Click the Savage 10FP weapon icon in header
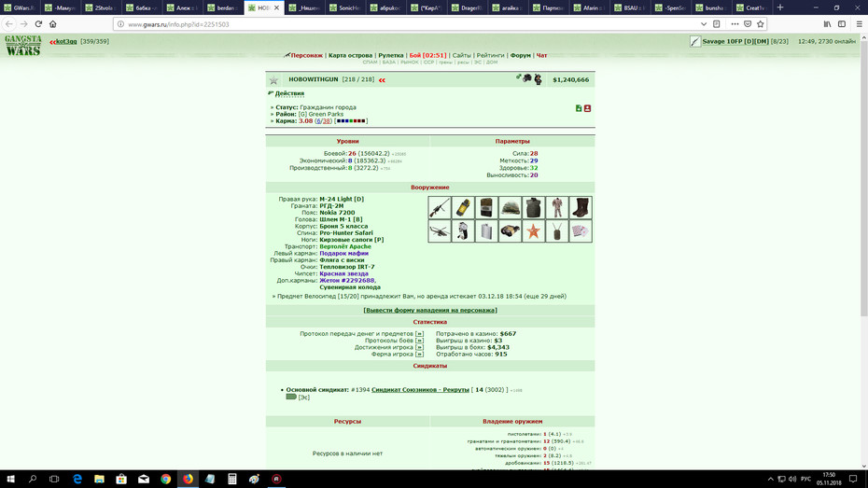Screen dimensions: 868x488 (x=695, y=41)
